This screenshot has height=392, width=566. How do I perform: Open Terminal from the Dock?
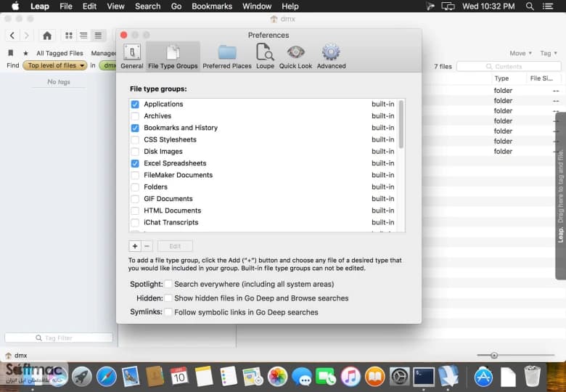(x=424, y=377)
